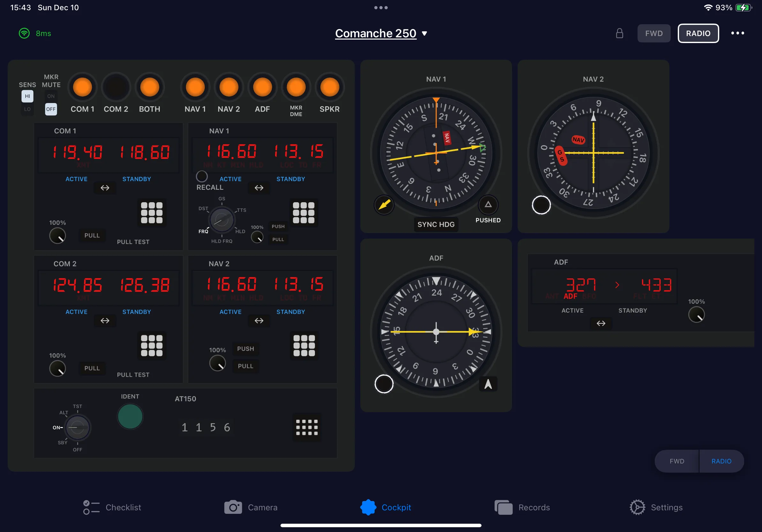Open the Cockpit tab

tap(386, 507)
